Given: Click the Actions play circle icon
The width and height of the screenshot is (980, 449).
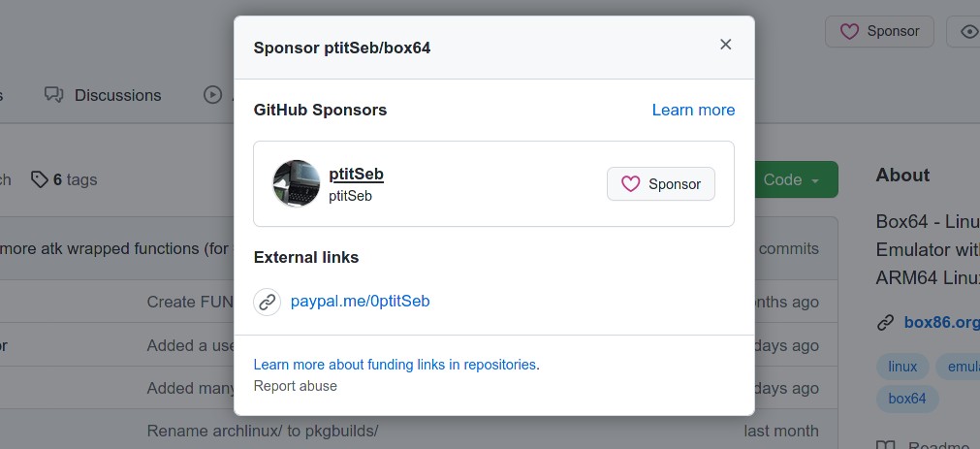Looking at the screenshot, I should [x=212, y=95].
